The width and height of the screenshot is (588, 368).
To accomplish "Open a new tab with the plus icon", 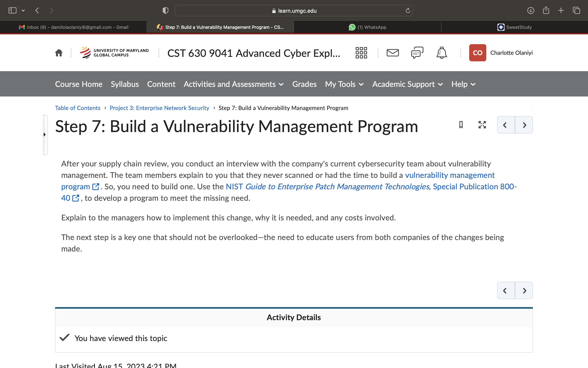I will [x=561, y=10].
